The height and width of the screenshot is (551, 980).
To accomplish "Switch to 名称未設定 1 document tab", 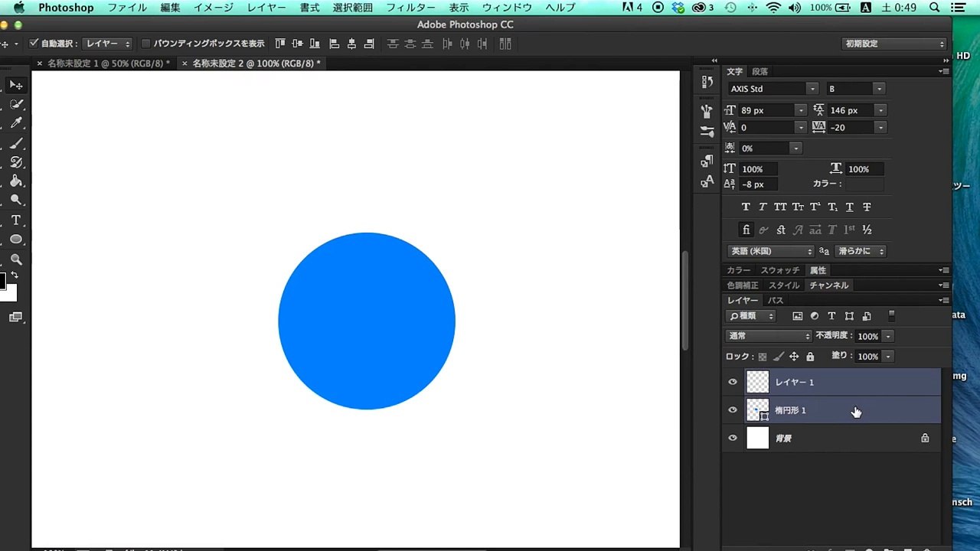I will coord(108,64).
